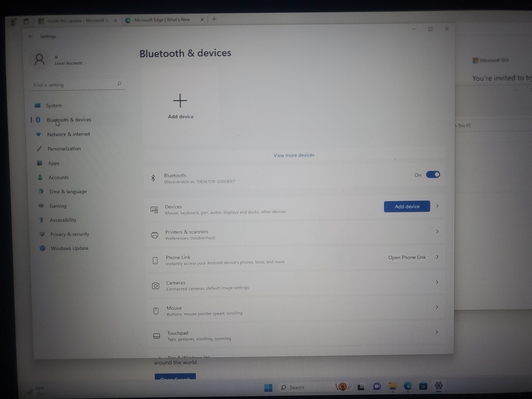532x399 pixels.
Task: Open Task View on taskbar
Action: point(361,387)
